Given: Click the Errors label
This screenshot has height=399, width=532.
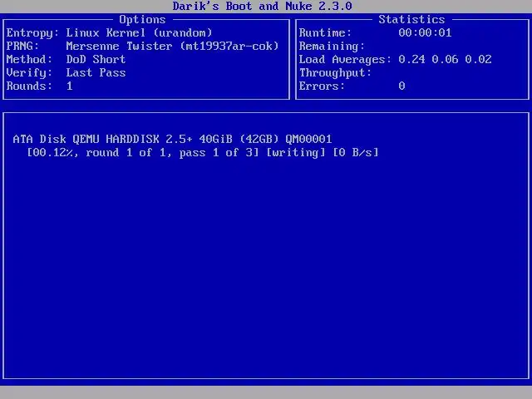Looking at the screenshot, I should (322, 86).
